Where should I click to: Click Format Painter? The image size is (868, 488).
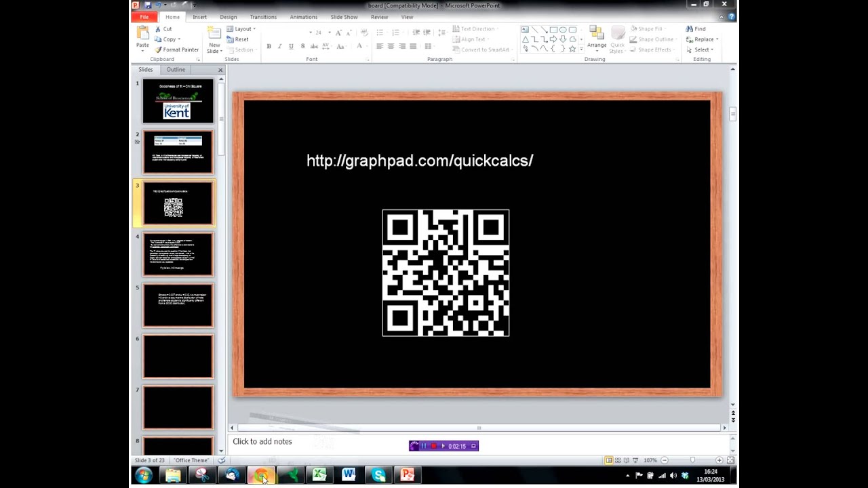pyautogui.click(x=176, y=49)
